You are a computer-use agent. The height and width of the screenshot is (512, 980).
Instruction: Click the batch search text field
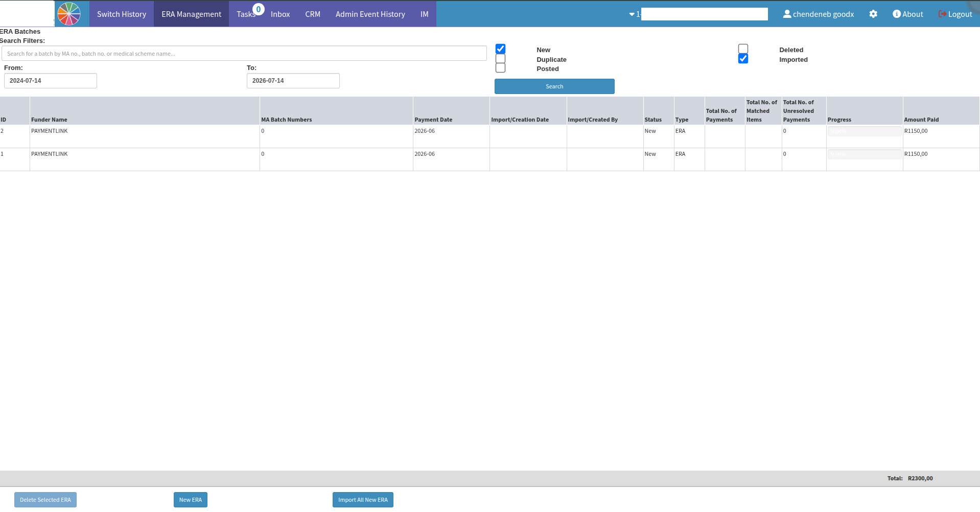(x=244, y=53)
